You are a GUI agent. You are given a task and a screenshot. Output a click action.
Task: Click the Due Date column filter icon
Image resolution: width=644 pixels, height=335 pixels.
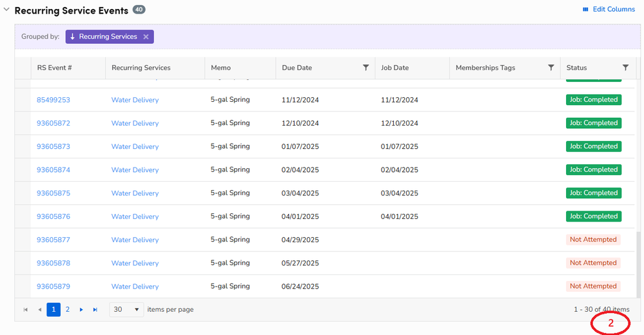366,68
